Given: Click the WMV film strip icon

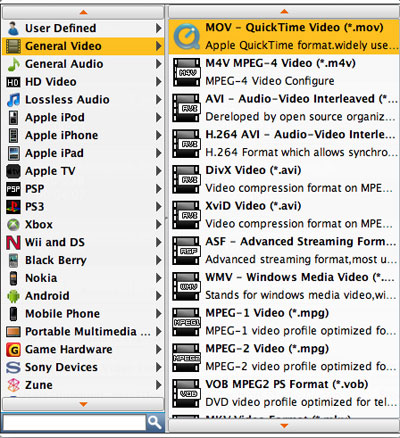Looking at the screenshot, I should pos(186,286).
